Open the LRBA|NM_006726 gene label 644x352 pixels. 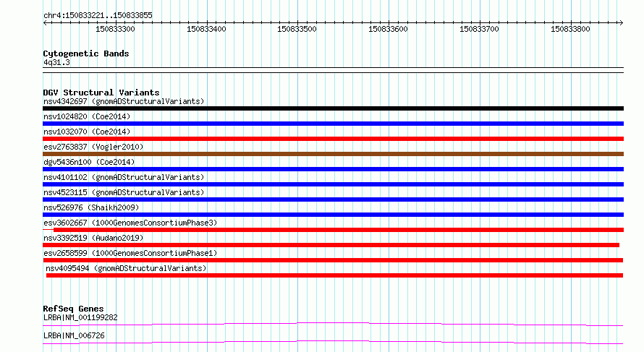74,335
